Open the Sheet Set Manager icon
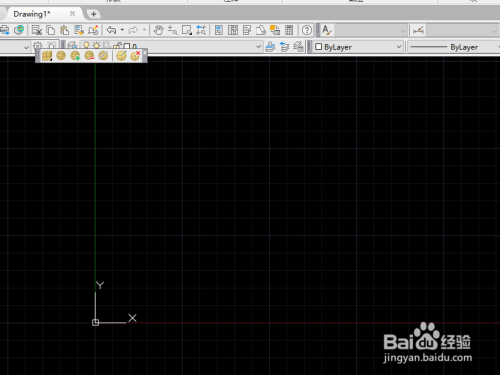Screen dimensions: 500x375 261,30
